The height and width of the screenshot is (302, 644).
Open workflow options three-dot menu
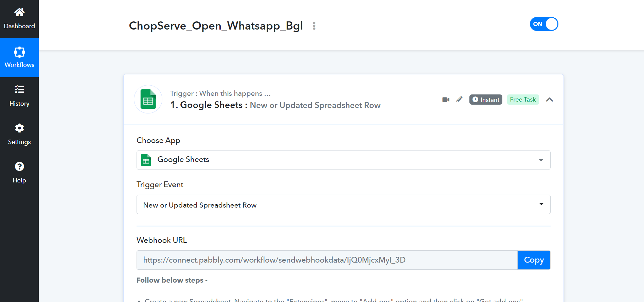point(314,26)
